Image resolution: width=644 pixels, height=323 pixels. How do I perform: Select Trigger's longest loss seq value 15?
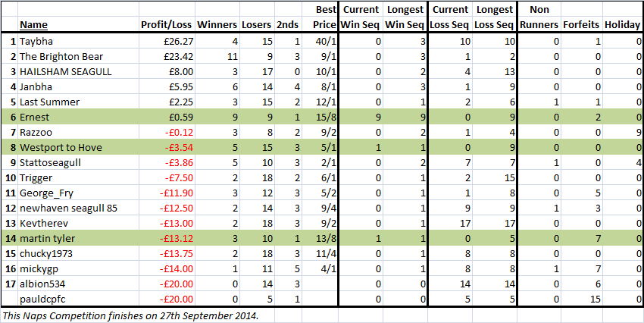pos(495,178)
